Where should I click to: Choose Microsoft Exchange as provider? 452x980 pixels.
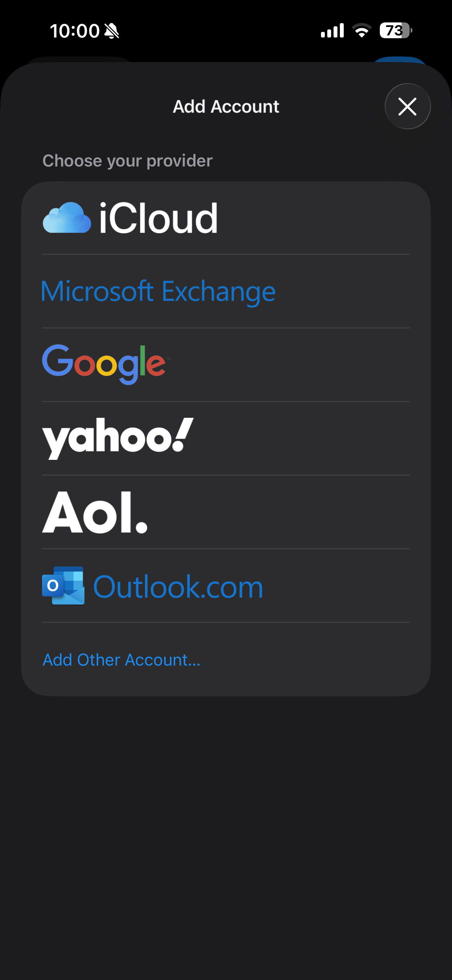pyautogui.click(x=159, y=290)
